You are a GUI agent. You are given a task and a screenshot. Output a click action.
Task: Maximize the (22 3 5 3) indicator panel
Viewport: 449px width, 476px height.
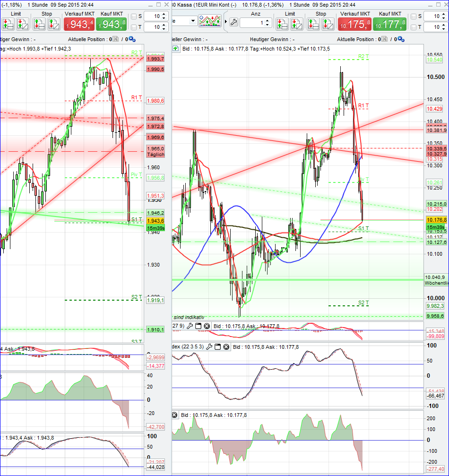point(218,346)
